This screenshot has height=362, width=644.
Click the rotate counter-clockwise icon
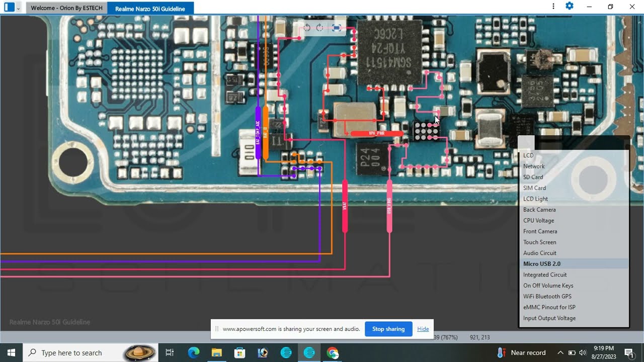tap(307, 28)
